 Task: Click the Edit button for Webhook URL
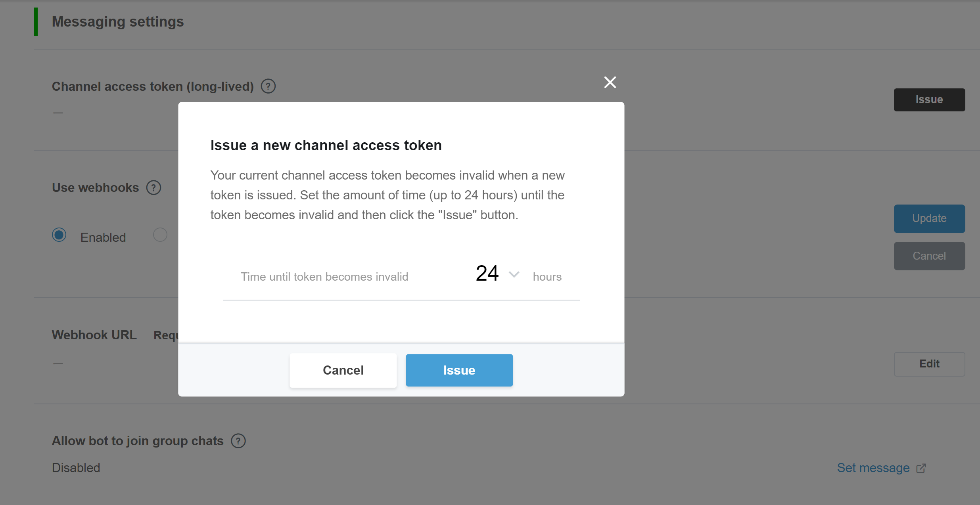click(x=929, y=364)
